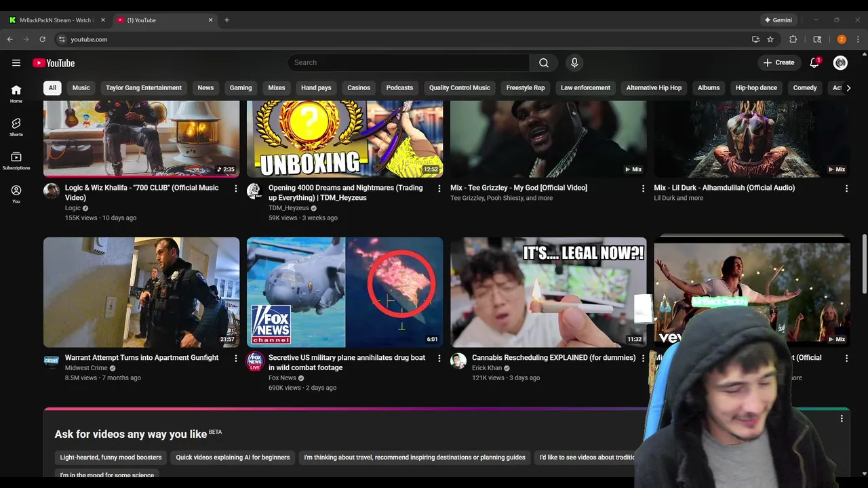The height and width of the screenshot is (488, 868).
Task: Select the Gaming filter chip
Action: coord(241,87)
